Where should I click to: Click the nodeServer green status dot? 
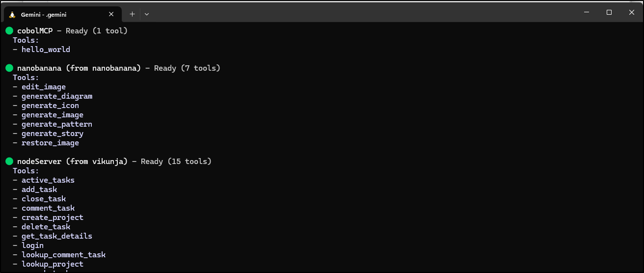9,162
